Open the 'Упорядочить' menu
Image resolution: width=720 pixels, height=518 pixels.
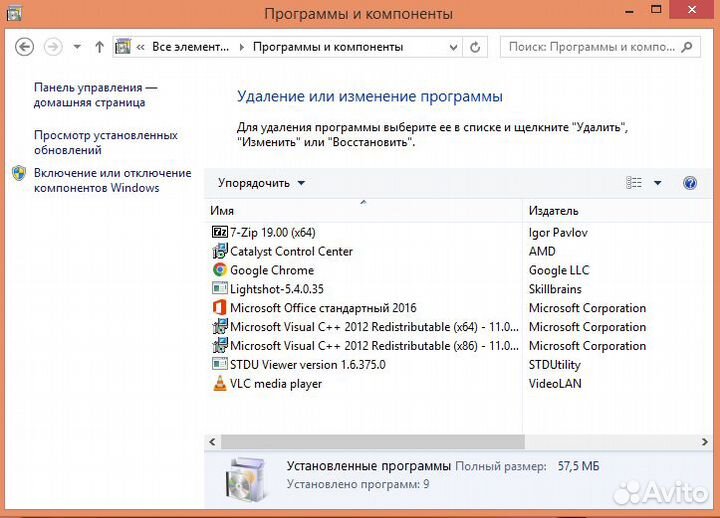(261, 183)
